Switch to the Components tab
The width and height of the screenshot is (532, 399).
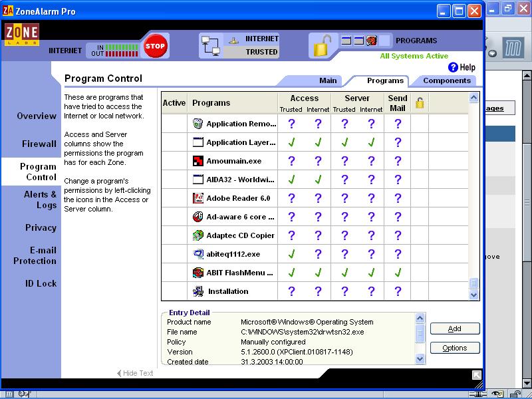point(447,80)
